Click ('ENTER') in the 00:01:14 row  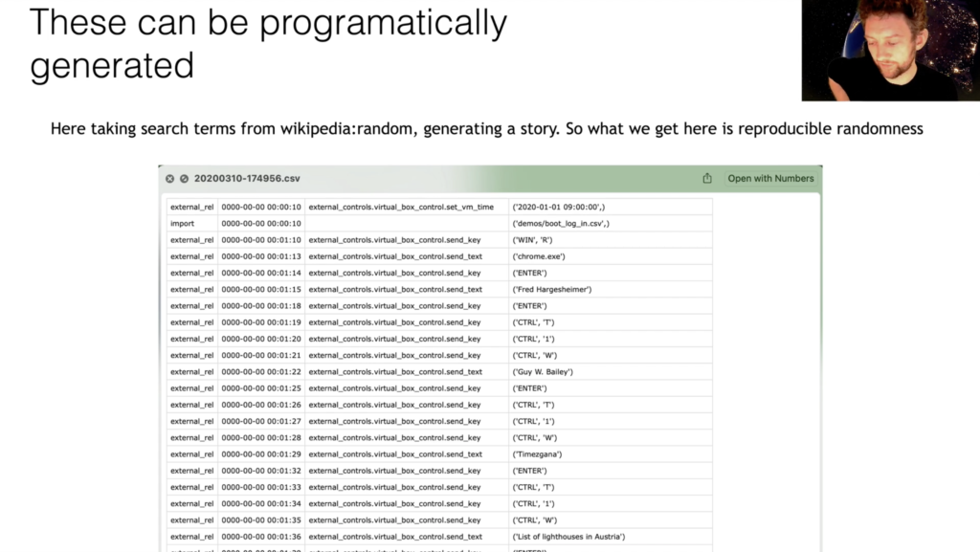(x=529, y=273)
